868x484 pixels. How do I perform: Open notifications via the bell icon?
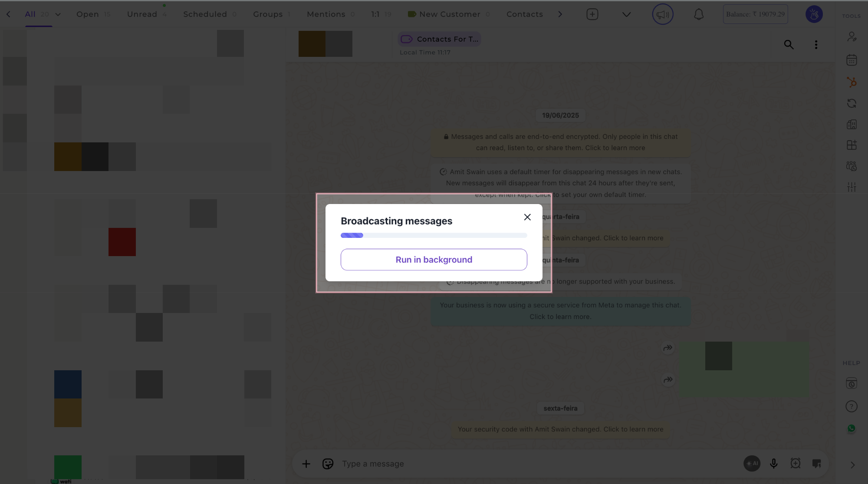699,14
